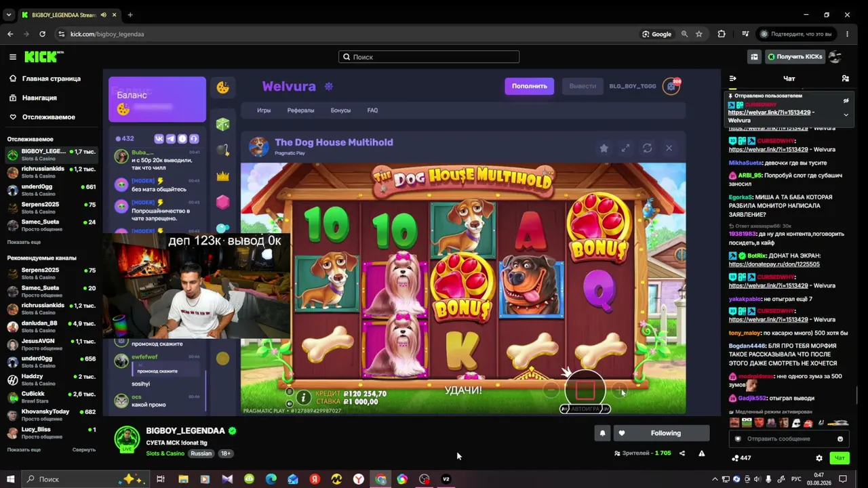Screen dimensions: 868x488
Task: Open the Lucy_Bliss recommended channel
Action: [52, 432]
